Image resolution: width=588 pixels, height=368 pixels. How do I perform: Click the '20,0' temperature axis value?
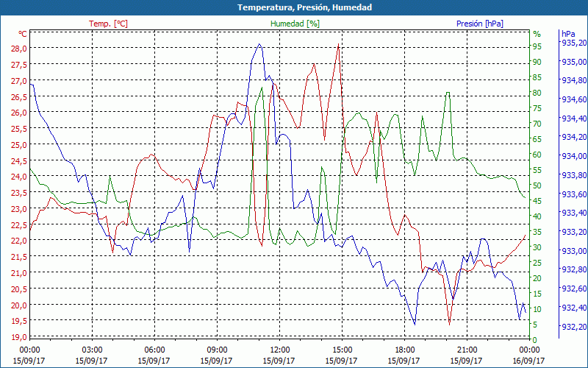click(19, 305)
